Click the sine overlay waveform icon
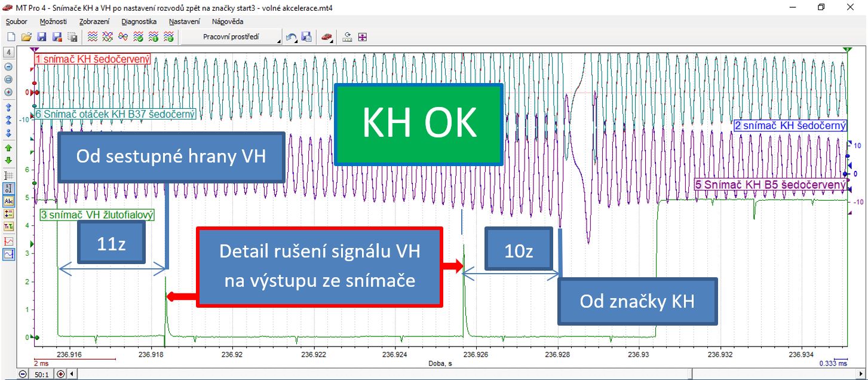The image size is (868, 380). click(x=122, y=37)
